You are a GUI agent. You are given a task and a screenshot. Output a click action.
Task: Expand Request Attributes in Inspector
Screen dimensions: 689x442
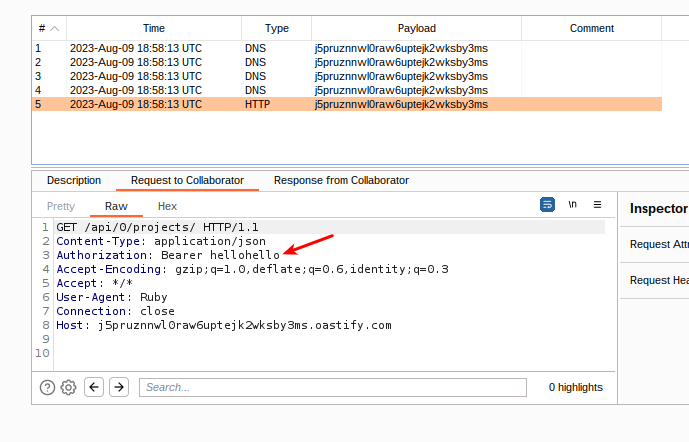tap(658, 244)
